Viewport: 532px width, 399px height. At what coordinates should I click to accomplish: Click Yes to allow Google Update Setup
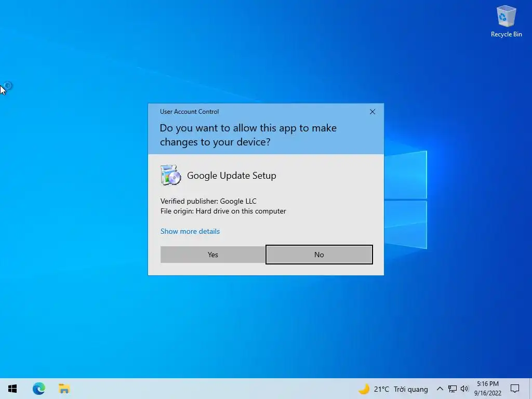point(212,255)
